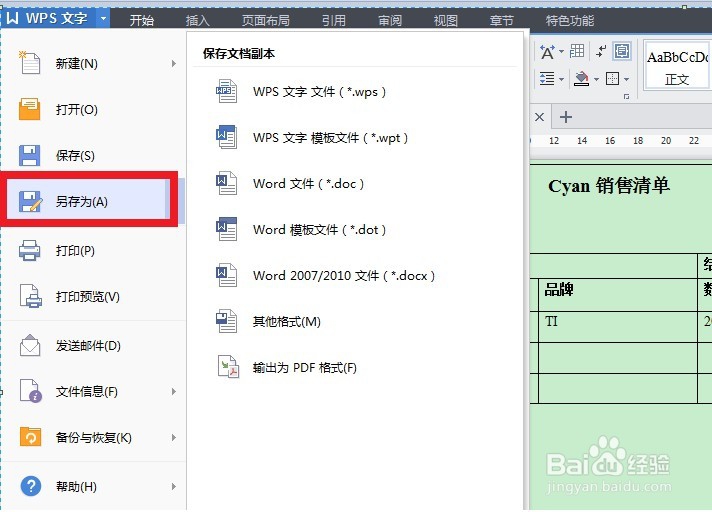Click the title Cyan 销售清单
This screenshot has height=512, width=712.
[608, 186]
